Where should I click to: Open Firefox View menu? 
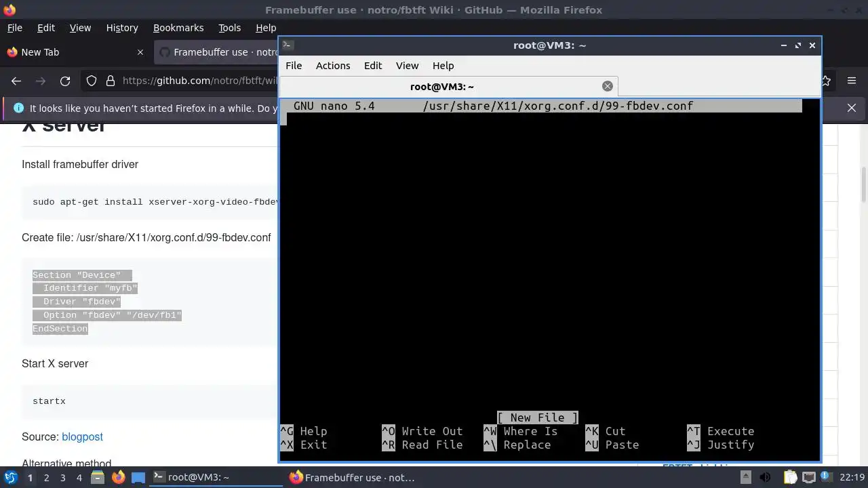pos(80,28)
